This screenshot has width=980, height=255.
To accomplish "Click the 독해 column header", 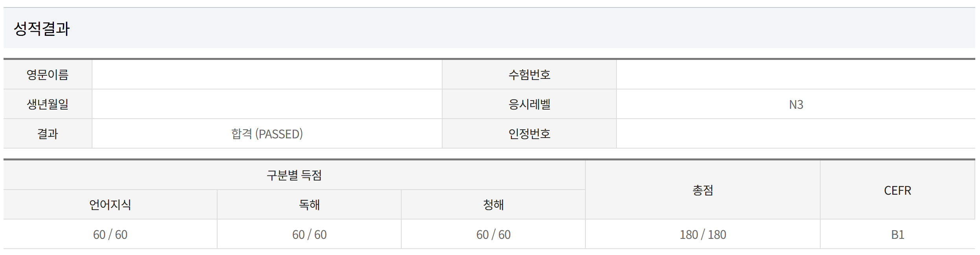I will coord(309,205).
